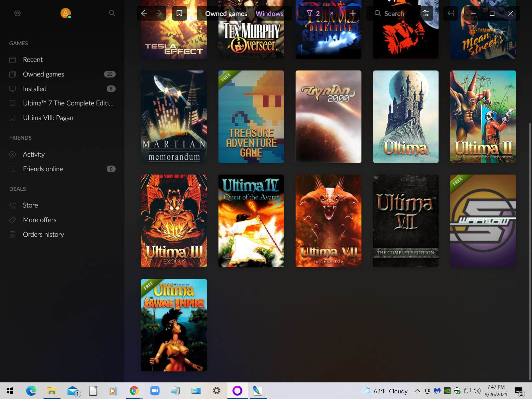The width and height of the screenshot is (532, 399).
Task: Open File Explorer from taskbar
Action: (x=52, y=391)
